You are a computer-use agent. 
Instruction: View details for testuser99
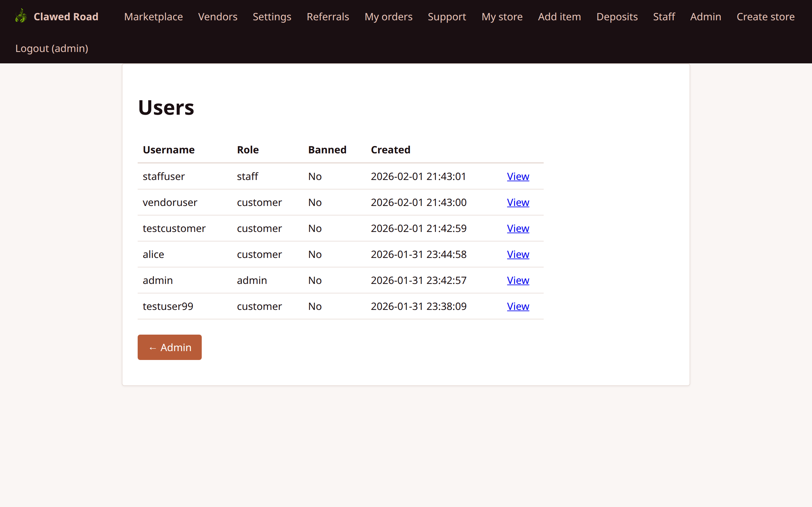[x=517, y=306]
